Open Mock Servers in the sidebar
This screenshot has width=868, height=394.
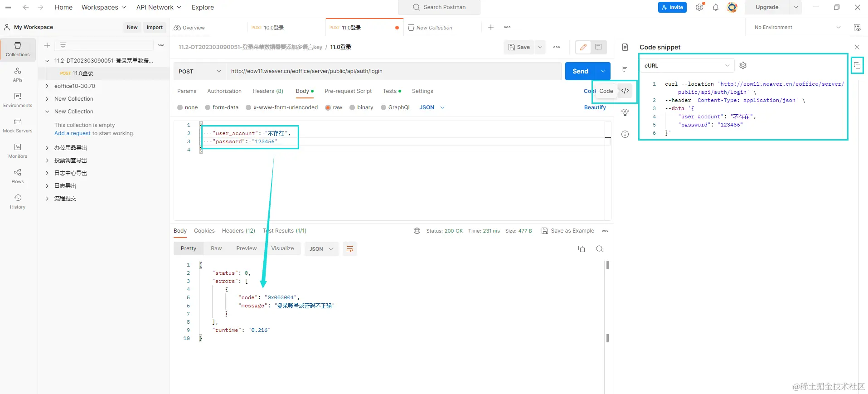pyautogui.click(x=18, y=126)
